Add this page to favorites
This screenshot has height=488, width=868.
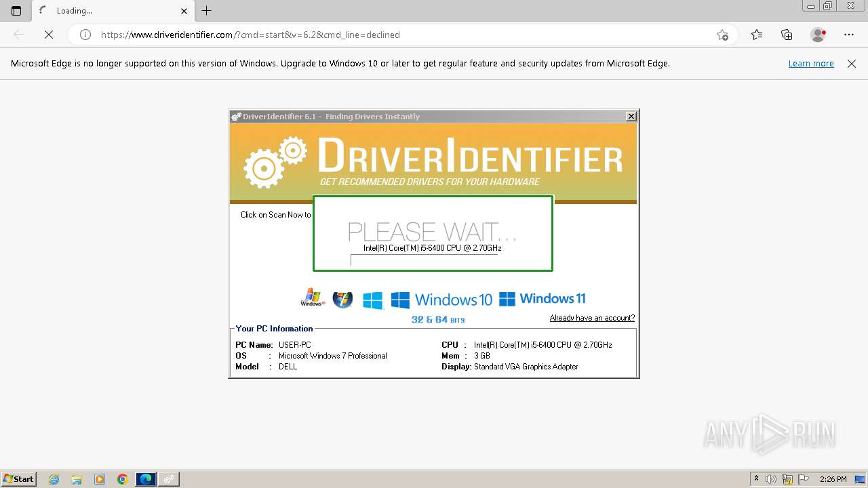[722, 35]
